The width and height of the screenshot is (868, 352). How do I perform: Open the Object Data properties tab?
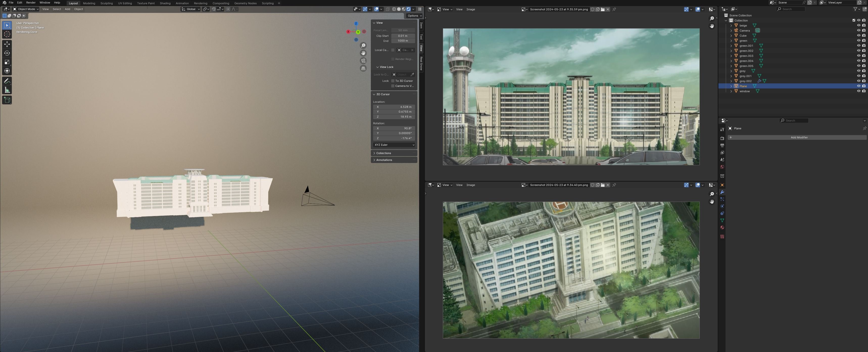click(722, 221)
